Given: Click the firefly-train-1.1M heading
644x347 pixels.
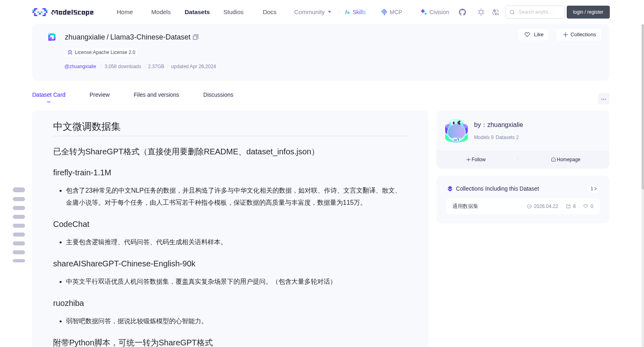Looking at the screenshot, I should [x=82, y=172].
